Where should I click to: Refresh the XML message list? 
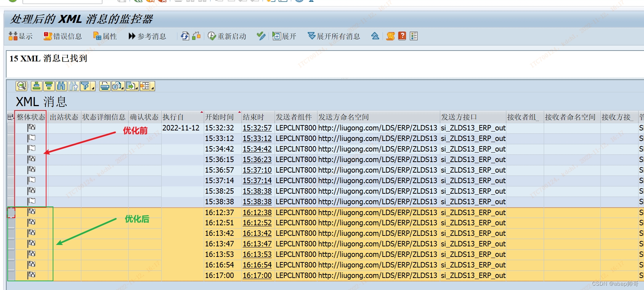click(x=185, y=36)
